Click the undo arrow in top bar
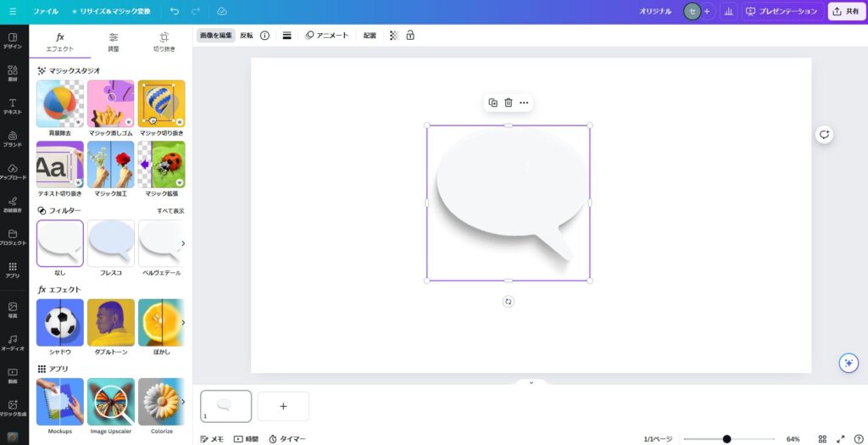 point(175,11)
